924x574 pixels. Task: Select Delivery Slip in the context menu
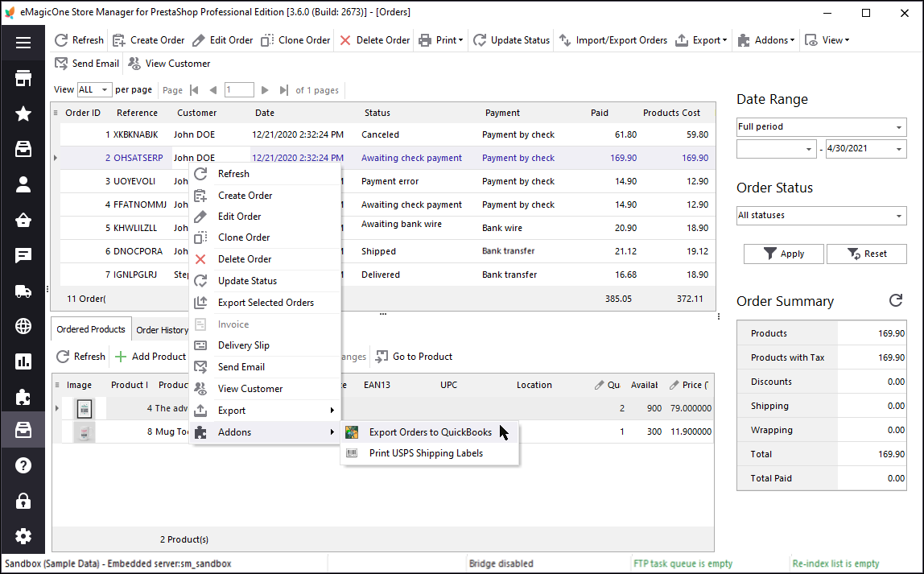coord(265,345)
